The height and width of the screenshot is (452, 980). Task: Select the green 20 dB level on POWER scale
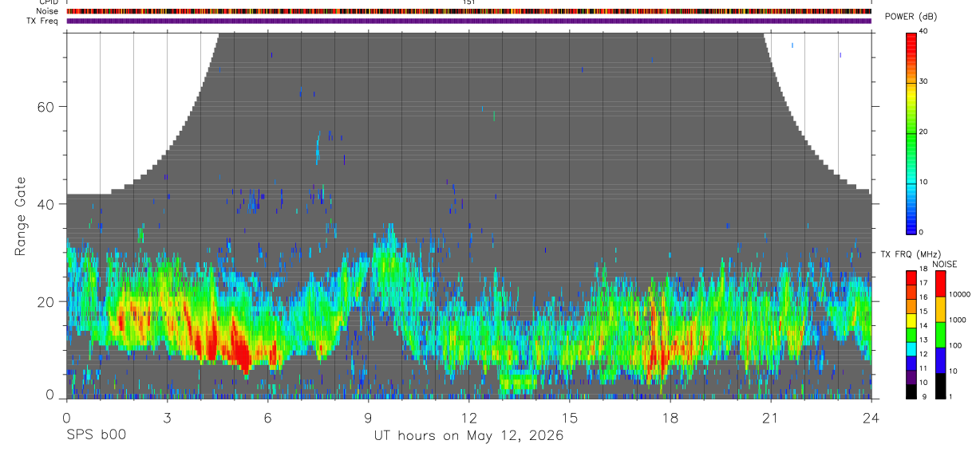tap(911, 132)
